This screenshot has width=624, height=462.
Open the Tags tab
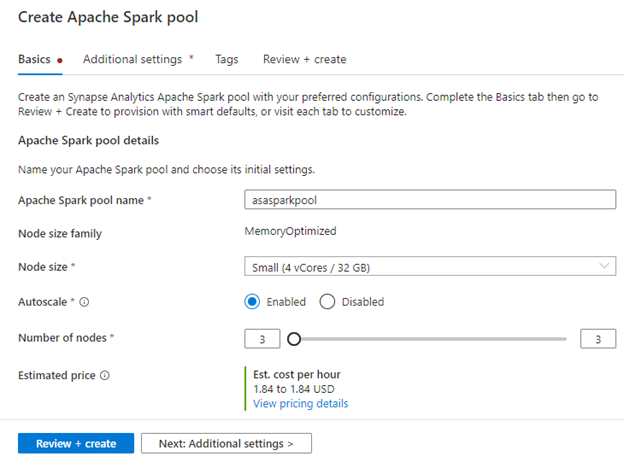pos(226,59)
